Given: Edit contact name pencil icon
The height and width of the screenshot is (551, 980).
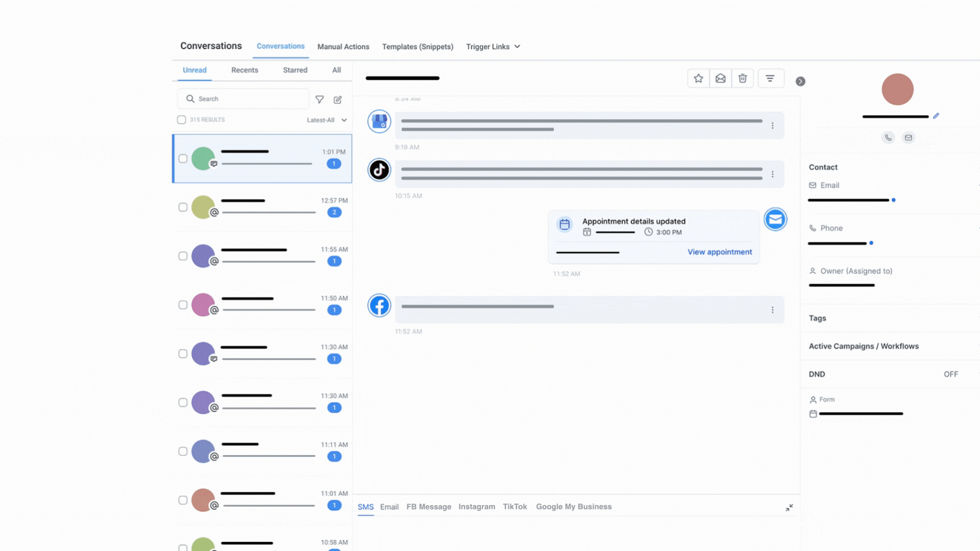Looking at the screenshot, I should (x=936, y=116).
